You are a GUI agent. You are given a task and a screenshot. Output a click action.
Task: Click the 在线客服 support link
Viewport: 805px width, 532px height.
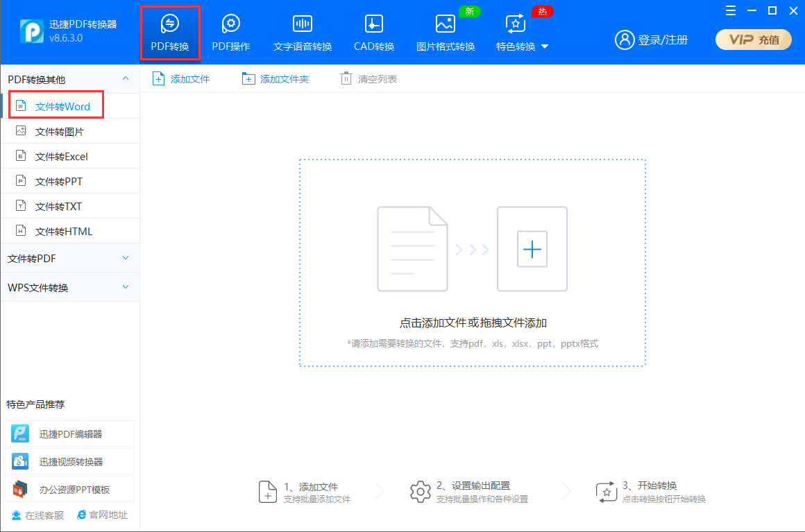[x=37, y=515]
